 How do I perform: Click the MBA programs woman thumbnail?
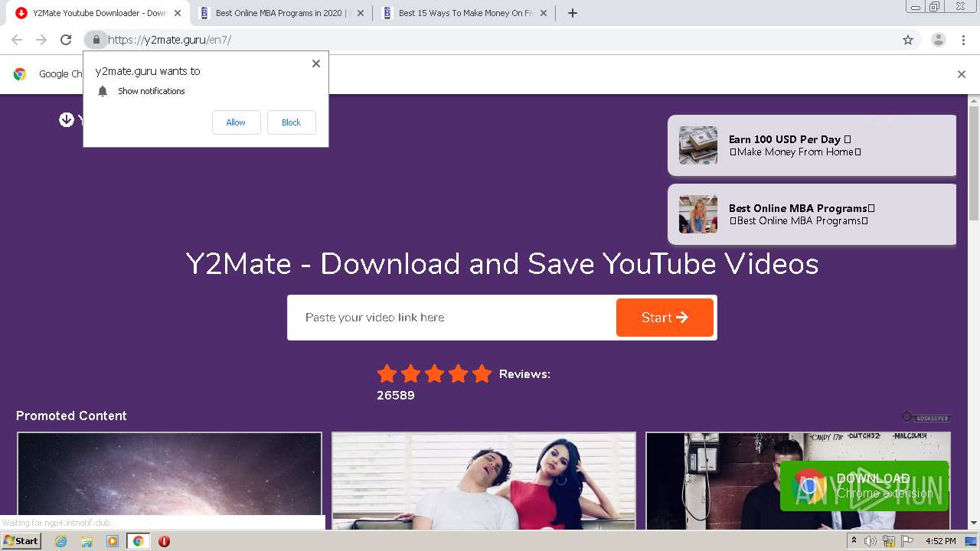pyautogui.click(x=698, y=214)
